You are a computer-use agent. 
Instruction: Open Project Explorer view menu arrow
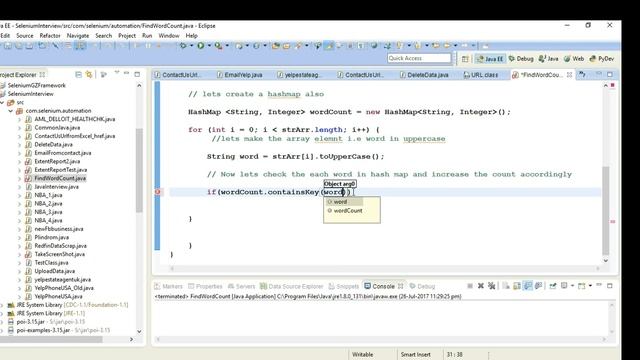(x=117, y=73)
